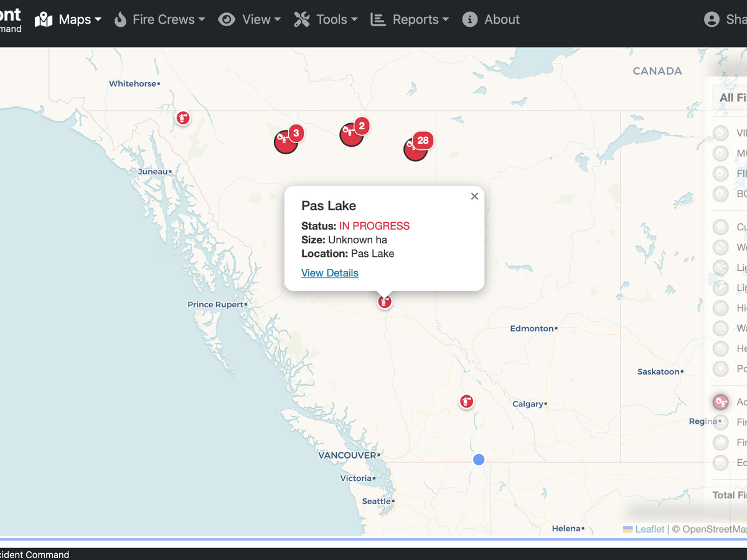Toggle the wave lines layer in sidebar
The height and width of the screenshot is (560, 747).
[x=720, y=328]
